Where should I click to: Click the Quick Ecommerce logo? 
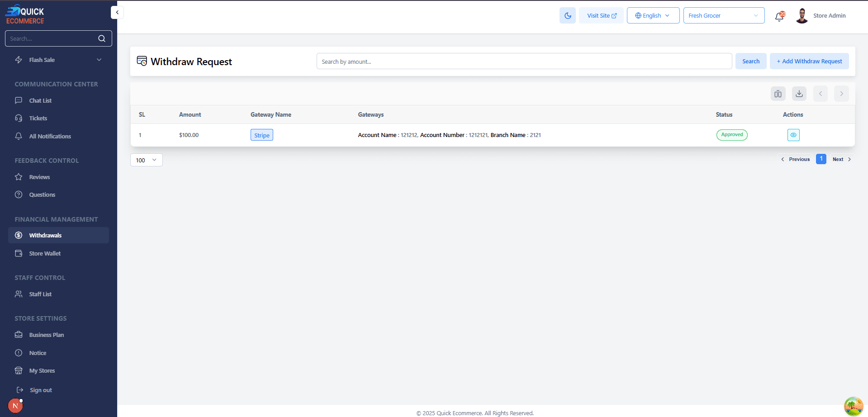pyautogui.click(x=25, y=14)
